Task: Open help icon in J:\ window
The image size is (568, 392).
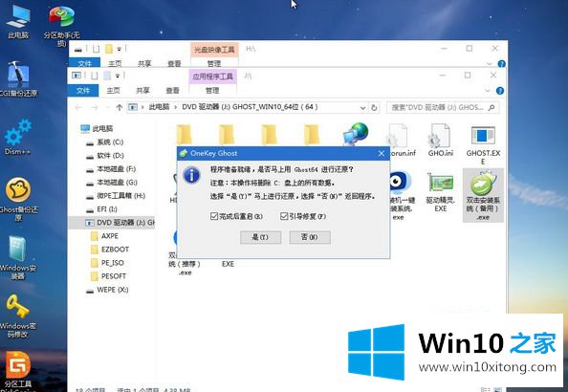Action: click(500, 91)
